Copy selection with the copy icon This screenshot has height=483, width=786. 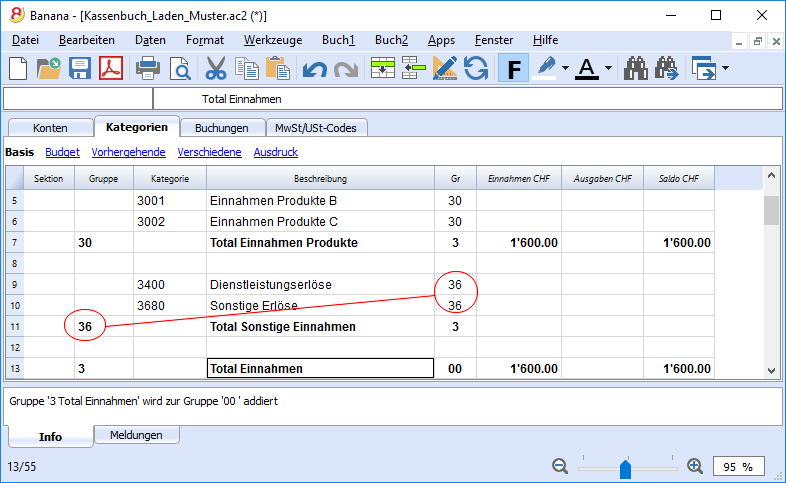click(247, 68)
